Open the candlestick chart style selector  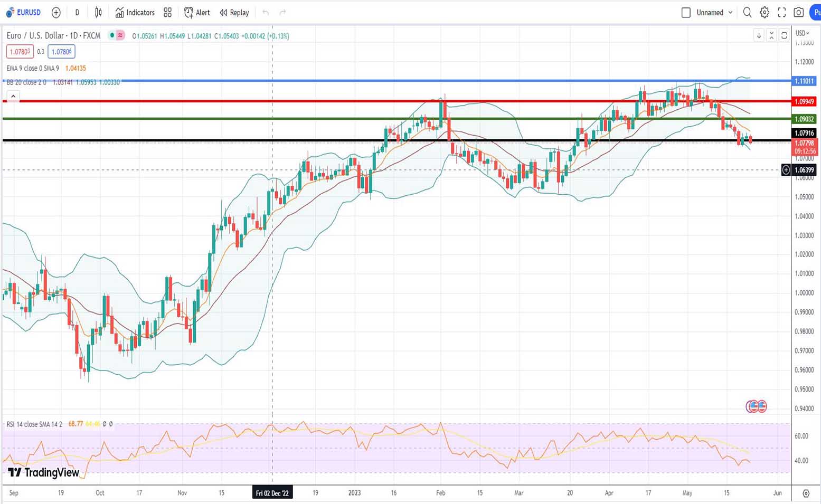[x=98, y=13]
